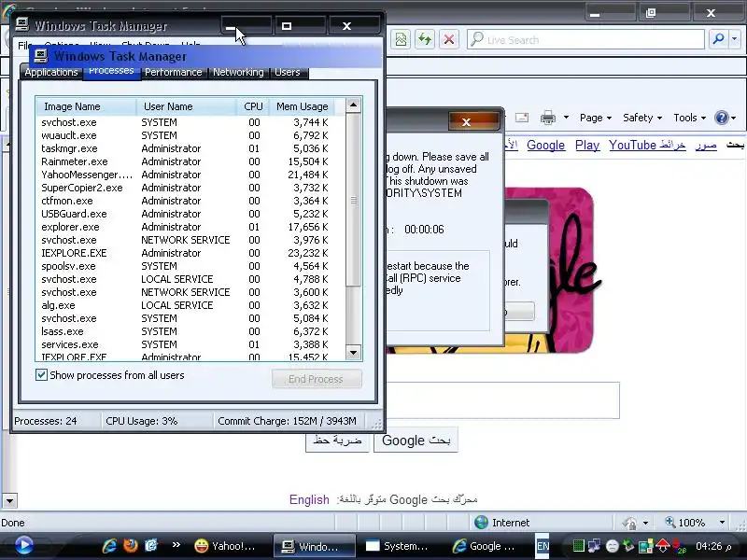This screenshot has height=560, width=747.
Task: Click the tray icon just left of the clock
Action: tap(679, 546)
